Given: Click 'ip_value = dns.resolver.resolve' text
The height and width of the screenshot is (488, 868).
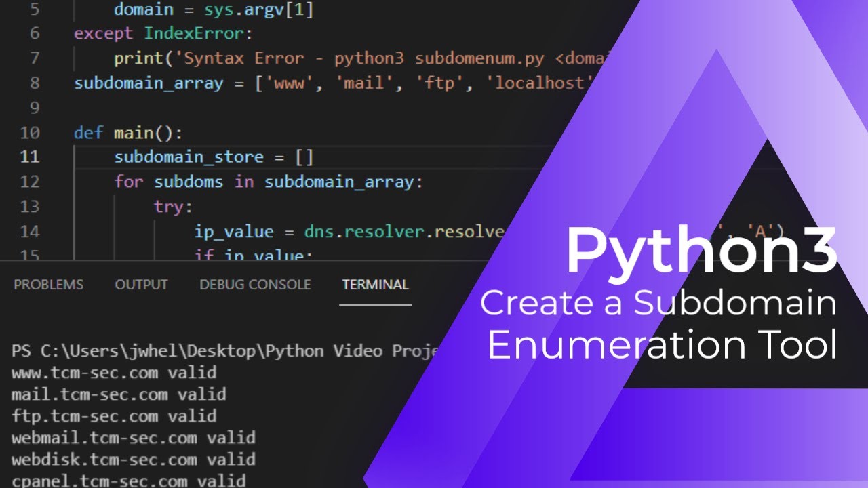Looking at the screenshot, I should 350,232.
